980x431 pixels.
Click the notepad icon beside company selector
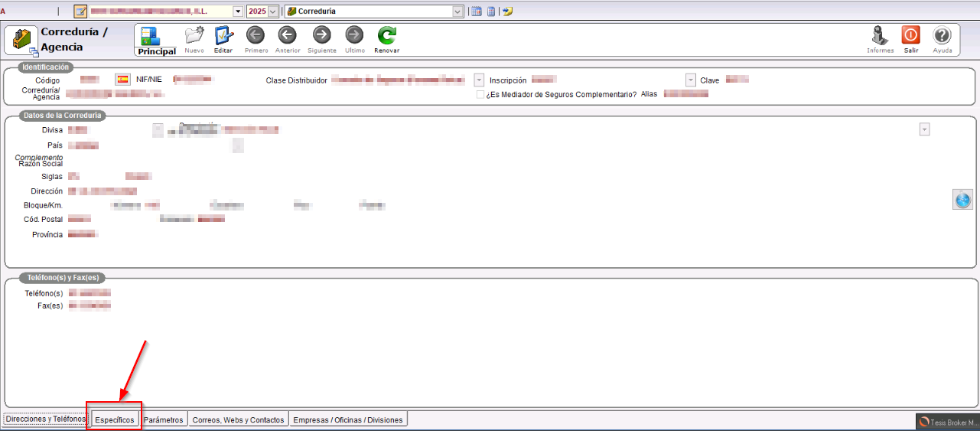80,11
